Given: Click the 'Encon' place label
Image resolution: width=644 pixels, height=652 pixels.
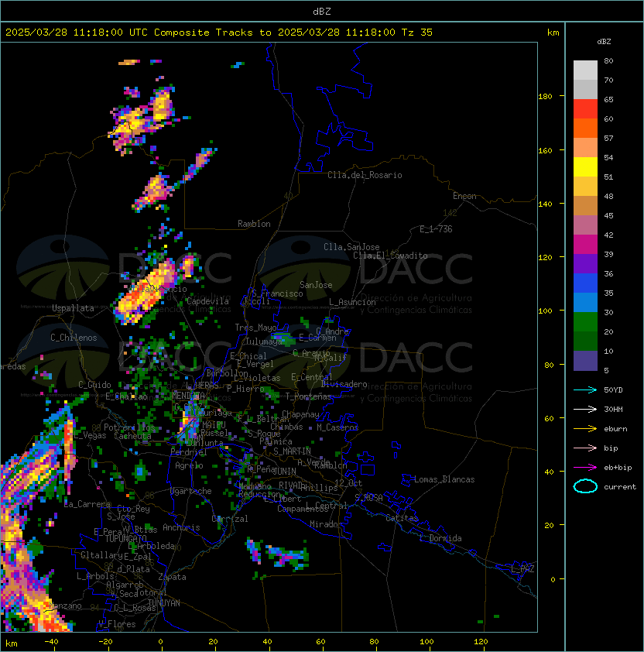Looking at the screenshot, I should coord(464,196).
